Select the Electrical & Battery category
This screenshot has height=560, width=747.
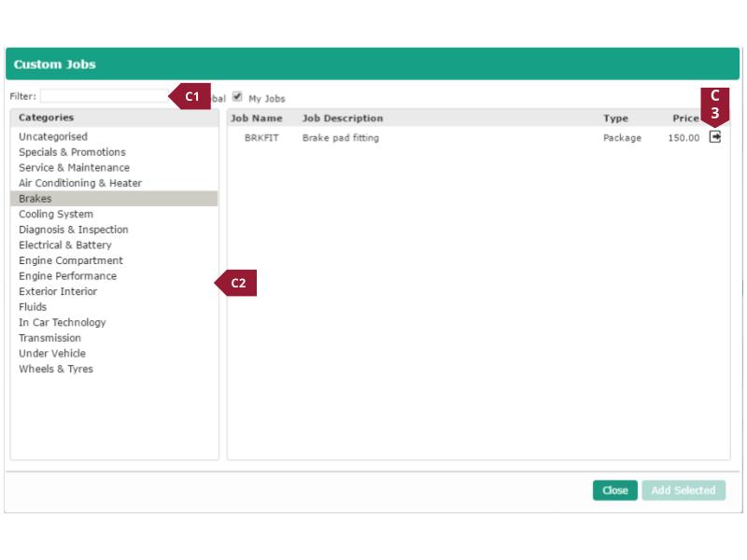pyautogui.click(x=65, y=245)
